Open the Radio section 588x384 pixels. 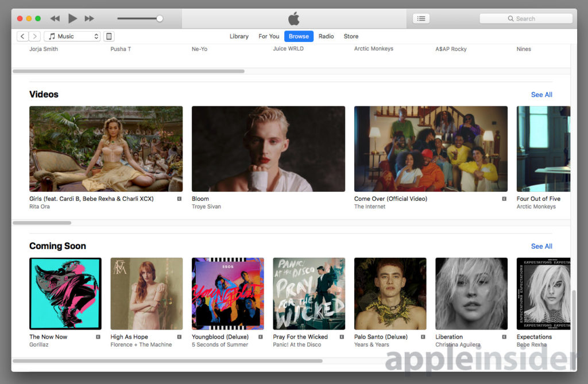pyautogui.click(x=326, y=36)
